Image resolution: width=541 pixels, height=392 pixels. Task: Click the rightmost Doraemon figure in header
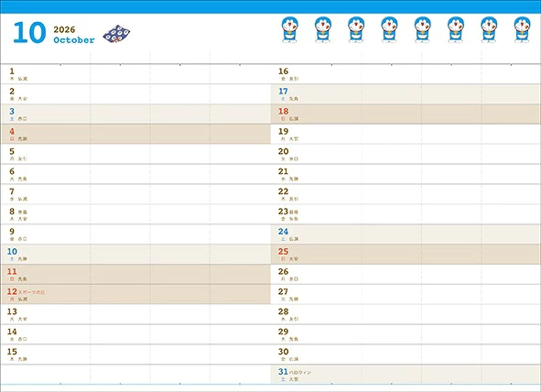tap(522, 29)
